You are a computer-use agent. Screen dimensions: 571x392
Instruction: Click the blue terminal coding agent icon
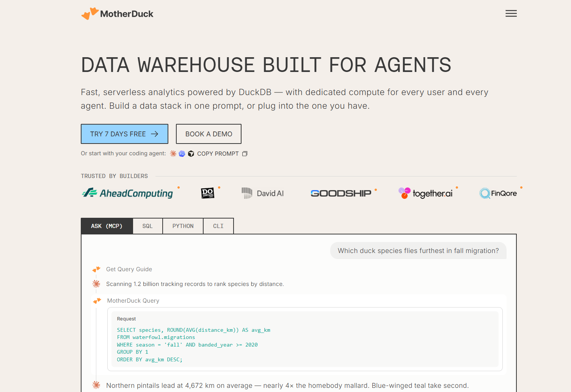(x=182, y=153)
